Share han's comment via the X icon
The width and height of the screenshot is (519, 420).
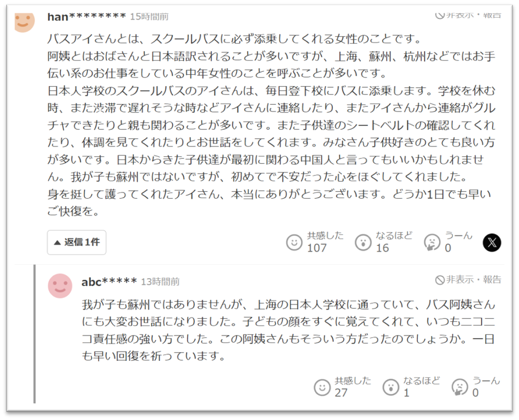pyautogui.click(x=492, y=242)
